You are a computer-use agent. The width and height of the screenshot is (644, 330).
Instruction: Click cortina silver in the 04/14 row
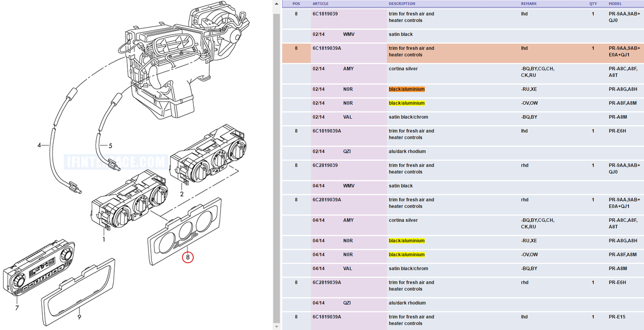[403, 220]
